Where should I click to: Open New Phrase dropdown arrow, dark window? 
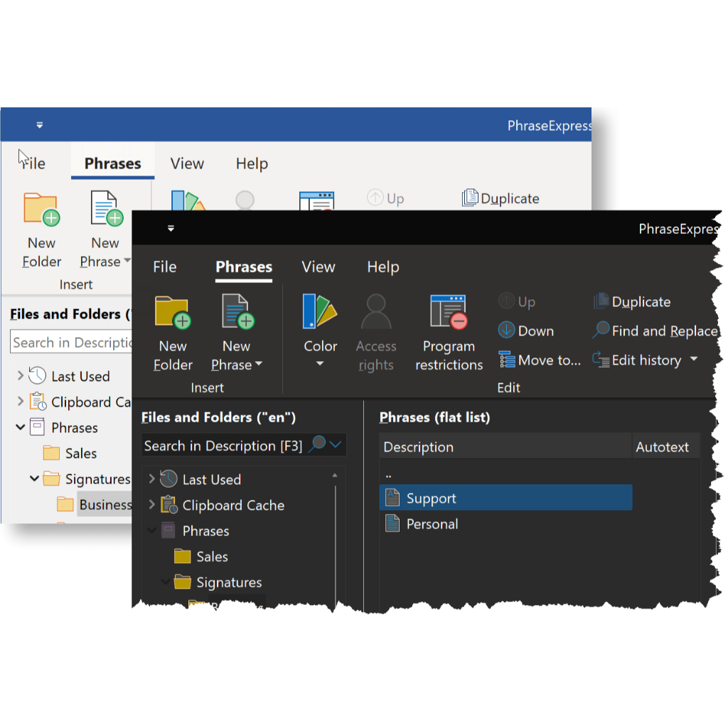point(259,363)
